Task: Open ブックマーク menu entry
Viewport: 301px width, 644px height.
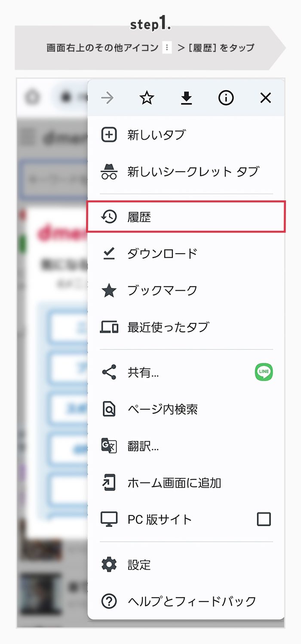Action: pyautogui.click(x=186, y=291)
